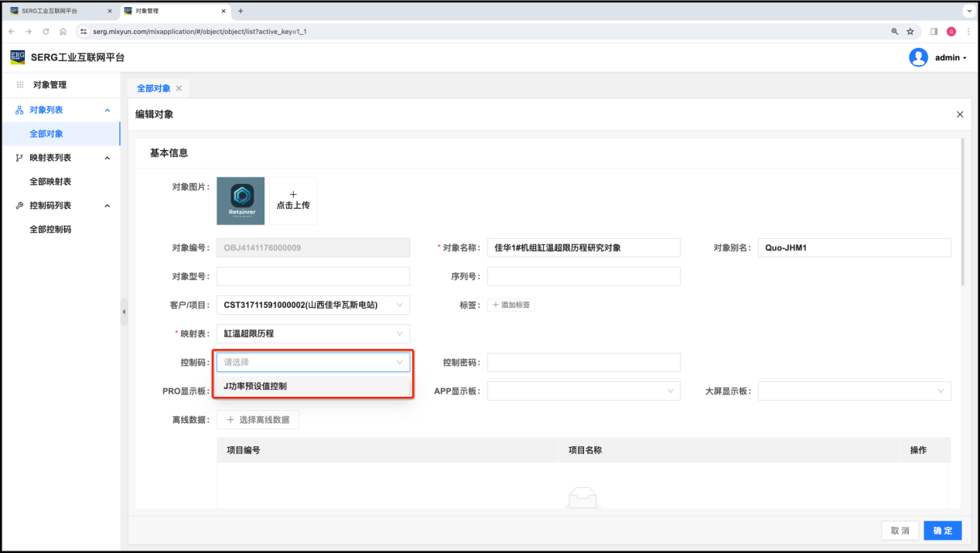Open browser zoom magnifier icon

[x=894, y=32]
